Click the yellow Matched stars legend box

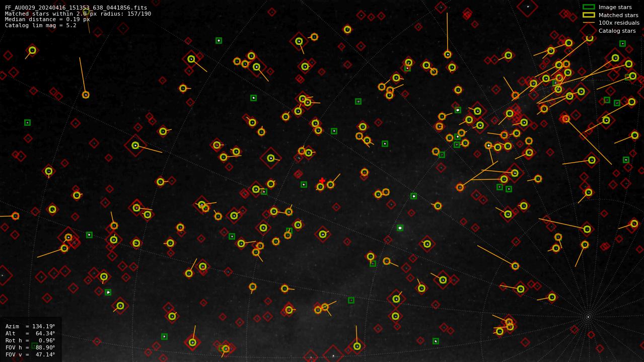point(589,15)
